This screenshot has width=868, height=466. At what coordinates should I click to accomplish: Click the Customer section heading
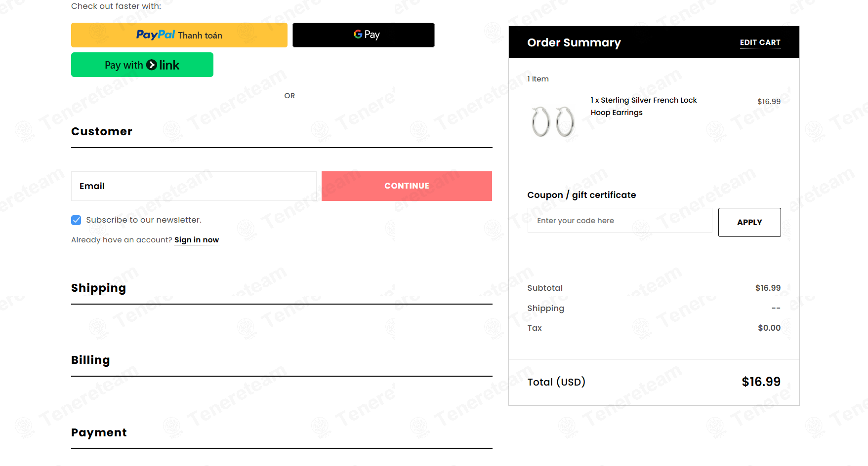102,131
